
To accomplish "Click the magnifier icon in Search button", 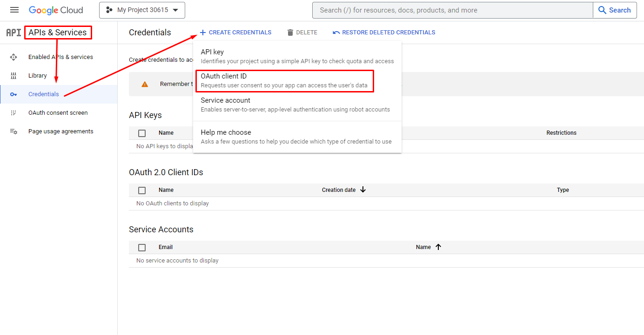I will [602, 10].
